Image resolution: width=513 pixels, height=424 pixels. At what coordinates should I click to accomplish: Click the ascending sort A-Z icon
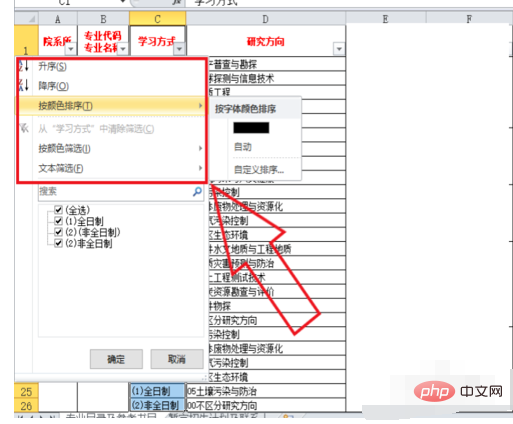coord(24,66)
